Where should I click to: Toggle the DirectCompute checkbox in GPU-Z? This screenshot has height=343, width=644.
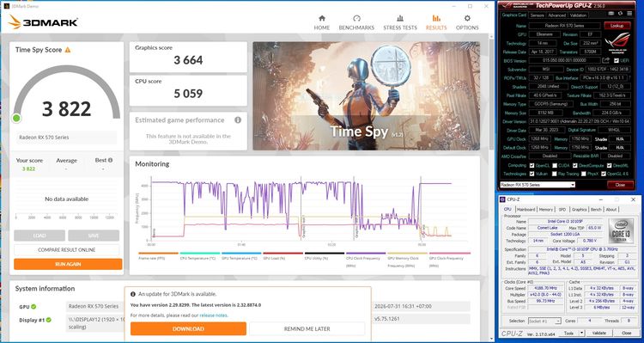[574, 165]
